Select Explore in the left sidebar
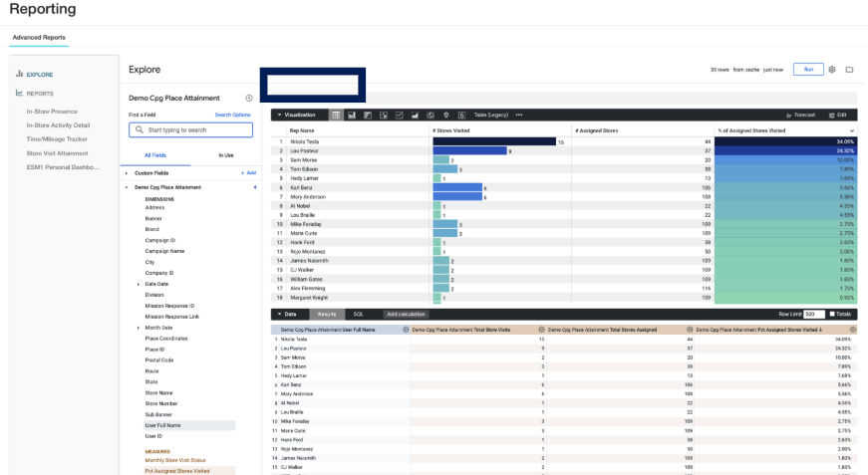This screenshot has width=868, height=475. (x=40, y=74)
